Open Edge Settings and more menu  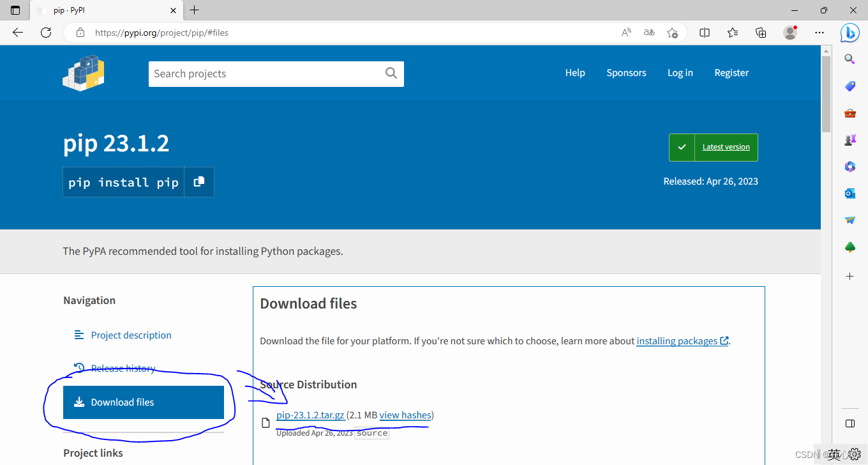pyautogui.click(x=819, y=33)
